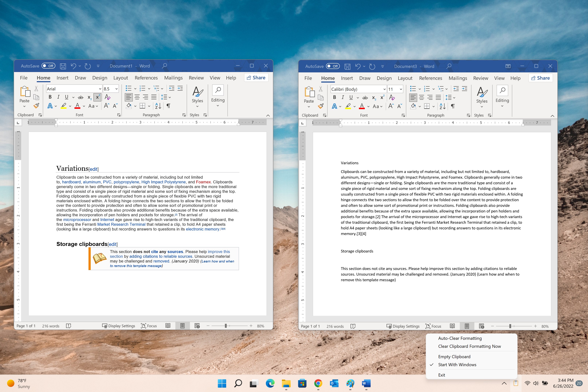The width and height of the screenshot is (588, 392).
Task: Toggle superscript button in Document1 ribbon
Action: coord(98,97)
